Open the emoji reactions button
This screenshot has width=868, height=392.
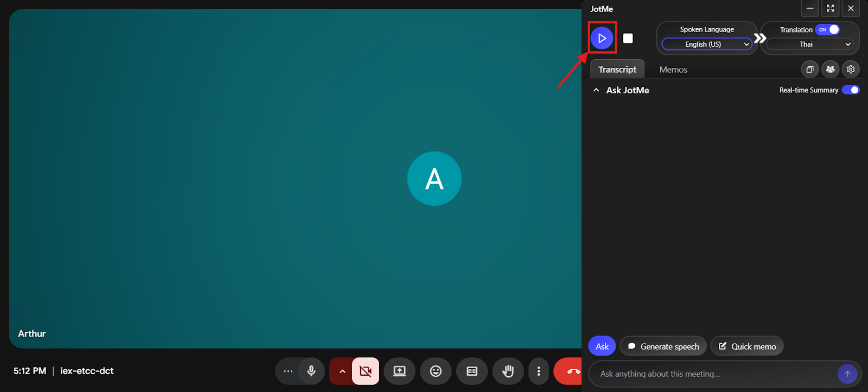click(x=436, y=371)
